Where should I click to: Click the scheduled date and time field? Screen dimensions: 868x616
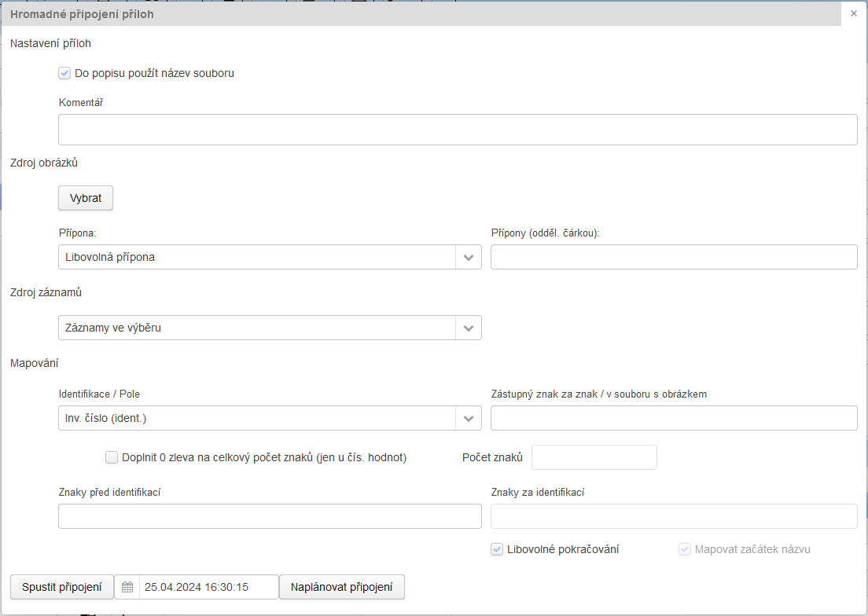point(208,587)
